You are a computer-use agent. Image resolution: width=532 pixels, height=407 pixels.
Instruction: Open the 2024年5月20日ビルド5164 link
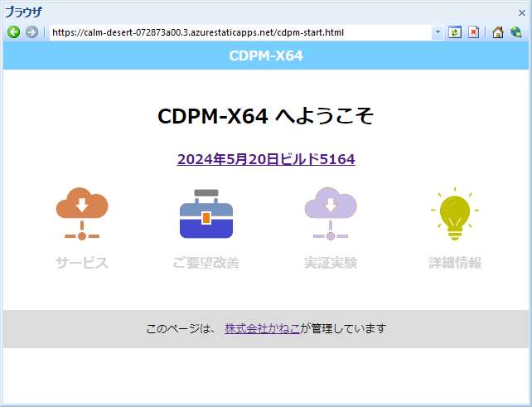pos(266,159)
